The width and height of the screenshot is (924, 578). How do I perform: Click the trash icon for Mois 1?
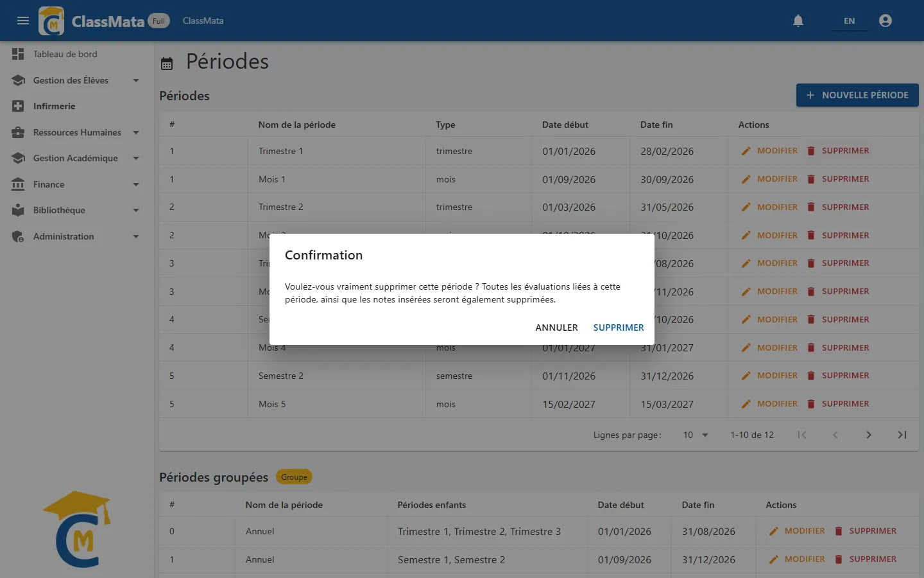pos(811,179)
